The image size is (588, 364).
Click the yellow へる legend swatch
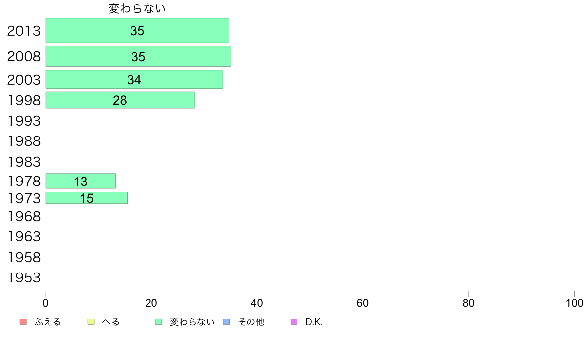tap(91, 322)
